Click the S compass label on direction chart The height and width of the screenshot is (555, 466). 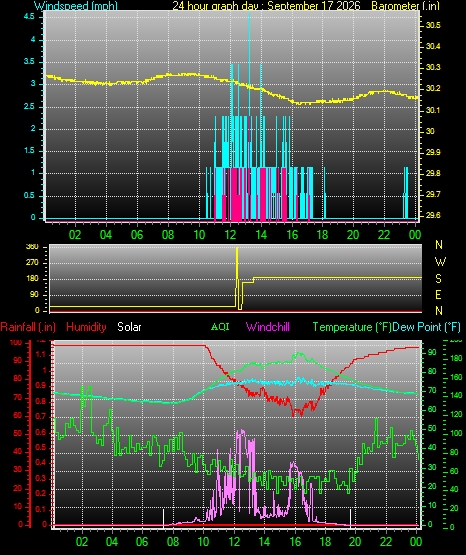[438, 279]
